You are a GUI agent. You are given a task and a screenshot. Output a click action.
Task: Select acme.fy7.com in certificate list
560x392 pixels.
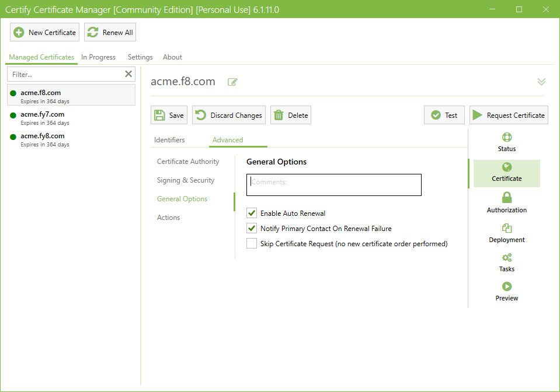coord(71,118)
